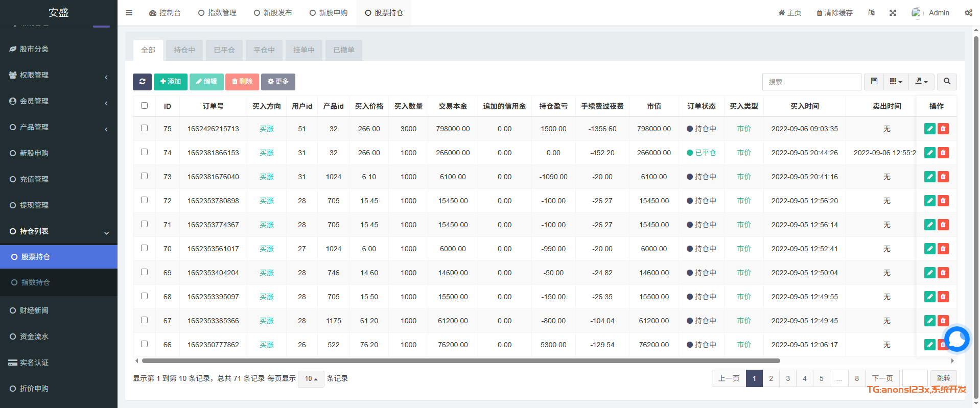Click the refresh table button
980x408 pixels.
pyautogui.click(x=142, y=82)
